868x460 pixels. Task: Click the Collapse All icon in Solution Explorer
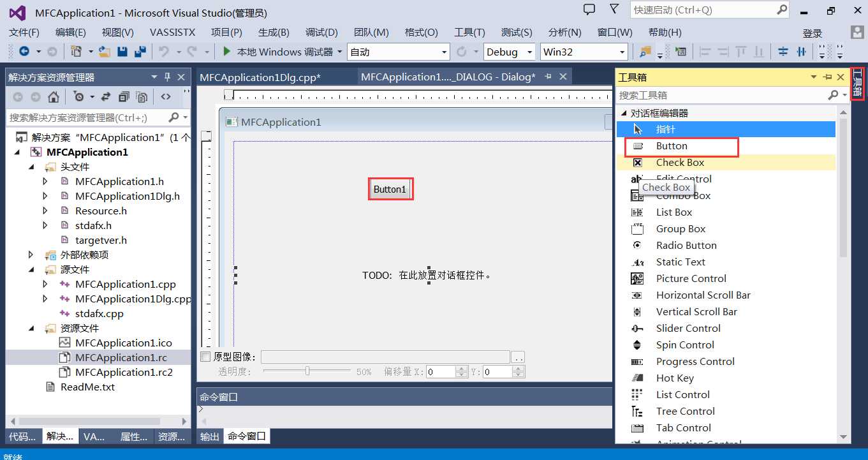[x=124, y=97]
